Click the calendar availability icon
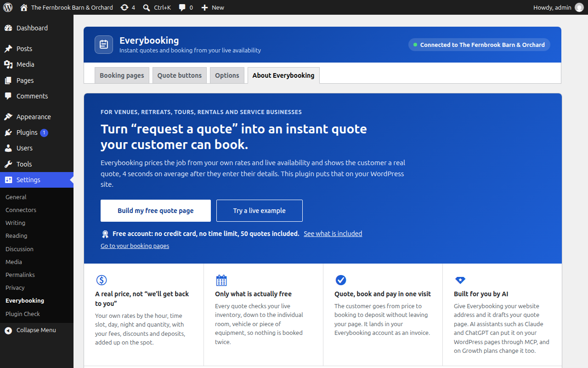Viewport: 588px width, 368px height. point(221,280)
